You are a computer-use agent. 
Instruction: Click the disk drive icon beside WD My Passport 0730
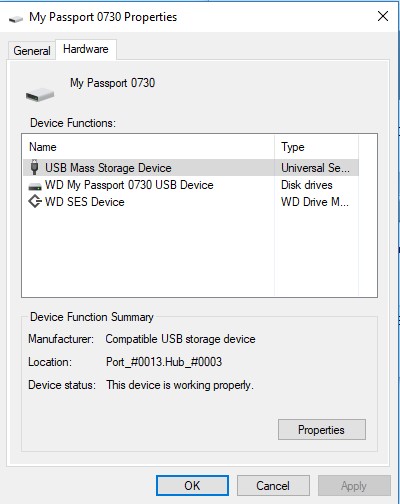point(35,186)
